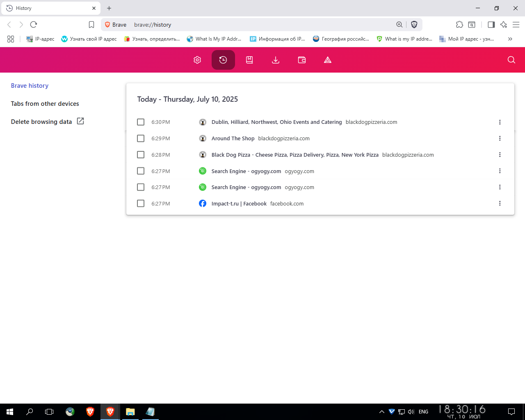Close the History tab
525x420 pixels.
pyautogui.click(x=94, y=8)
